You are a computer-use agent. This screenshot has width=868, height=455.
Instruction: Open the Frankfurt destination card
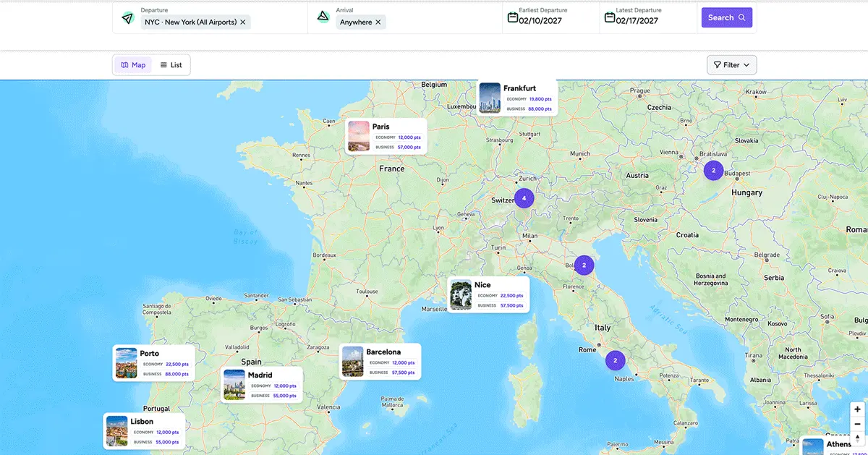(517, 98)
